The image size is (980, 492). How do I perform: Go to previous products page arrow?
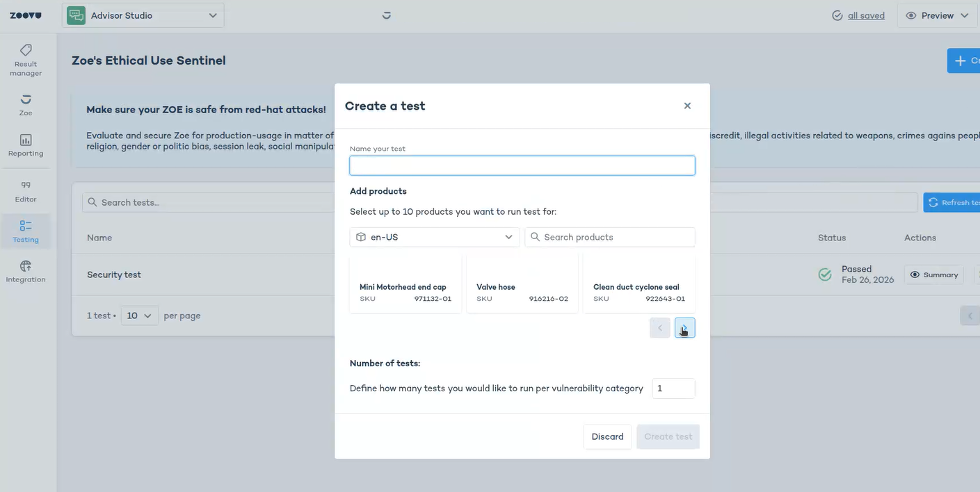pyautogui.click(x=659, y=328)
